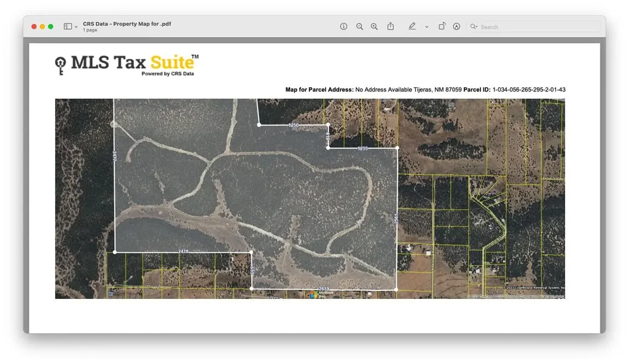Click the 2619 boundary length label
The height and width of the screenshot is (364, 629).
(x=324, y=288)
